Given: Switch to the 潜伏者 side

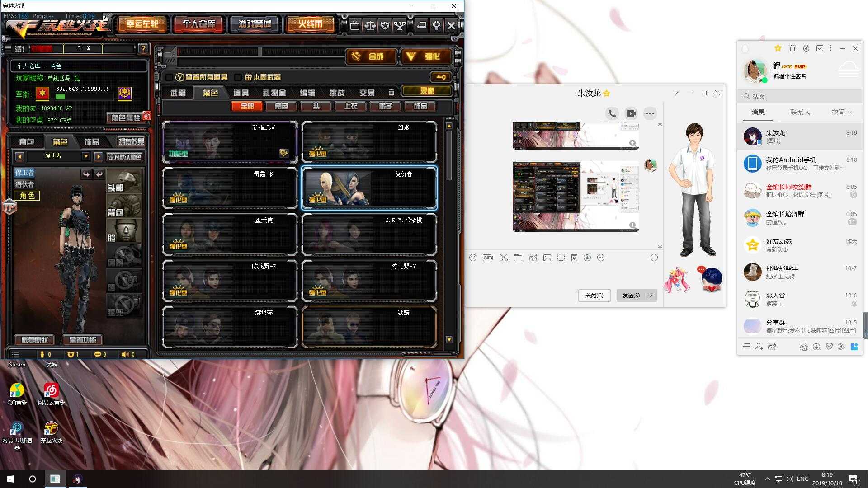Looking at the screenshot, I should coord(24,184).
